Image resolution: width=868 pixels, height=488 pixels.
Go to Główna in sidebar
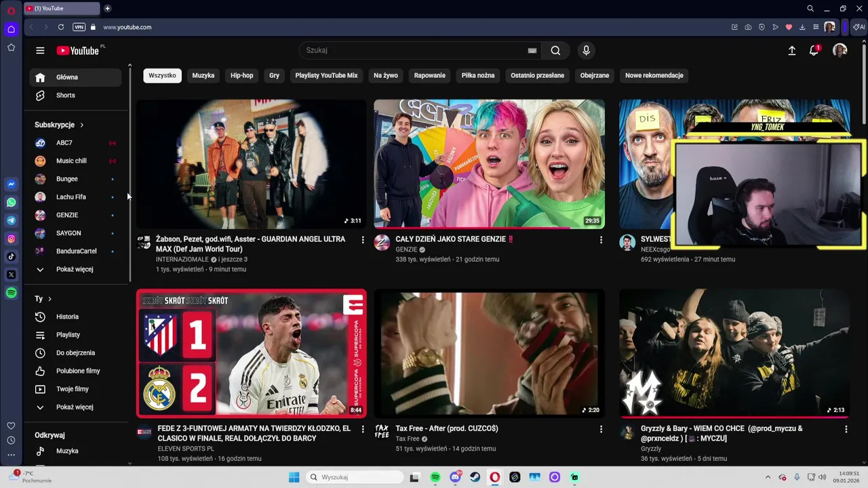76,77
